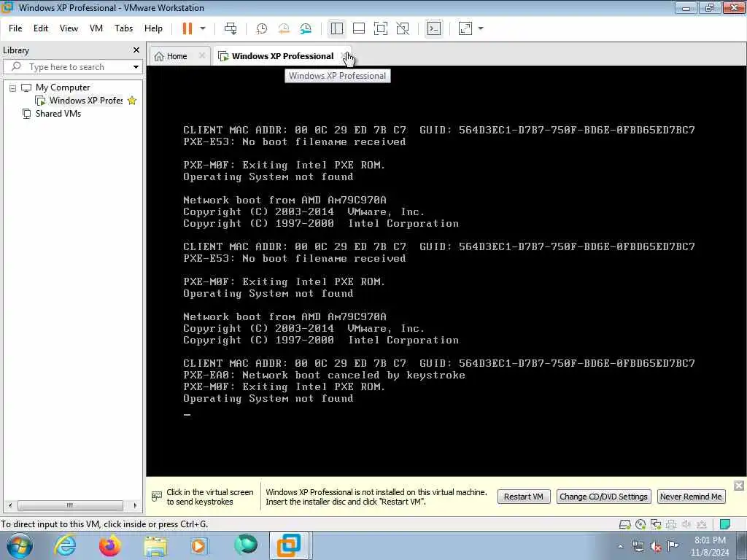Collapse the My Computer tree node

point(13,88)
